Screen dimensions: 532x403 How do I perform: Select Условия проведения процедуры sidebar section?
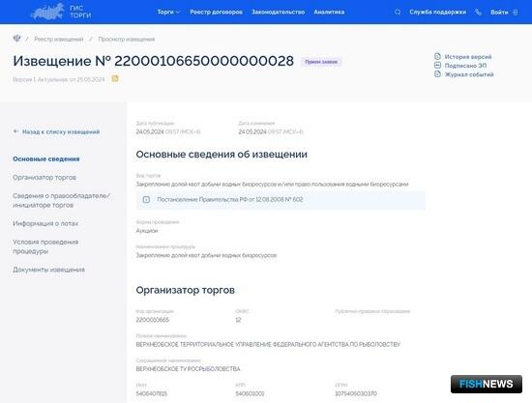[45, 246]
